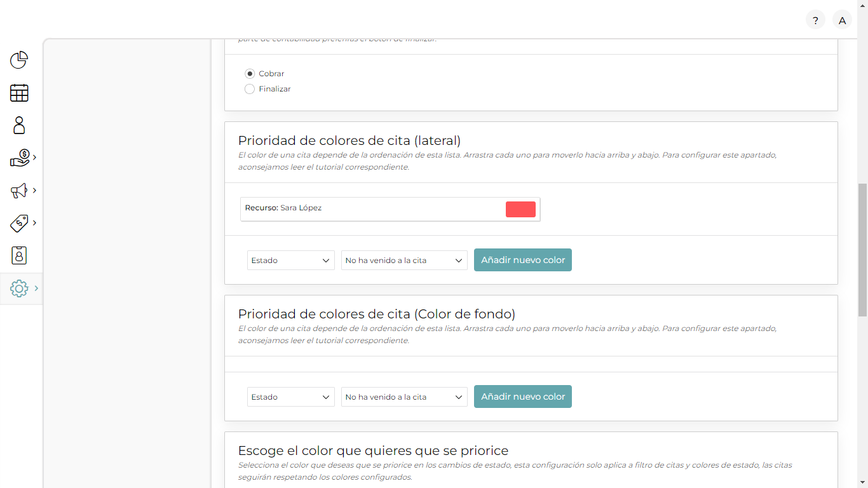Image resolution: width=868 pixels, height=488 pixels.
Task: Open the clients person icon
Action: [x=19, y=125]
